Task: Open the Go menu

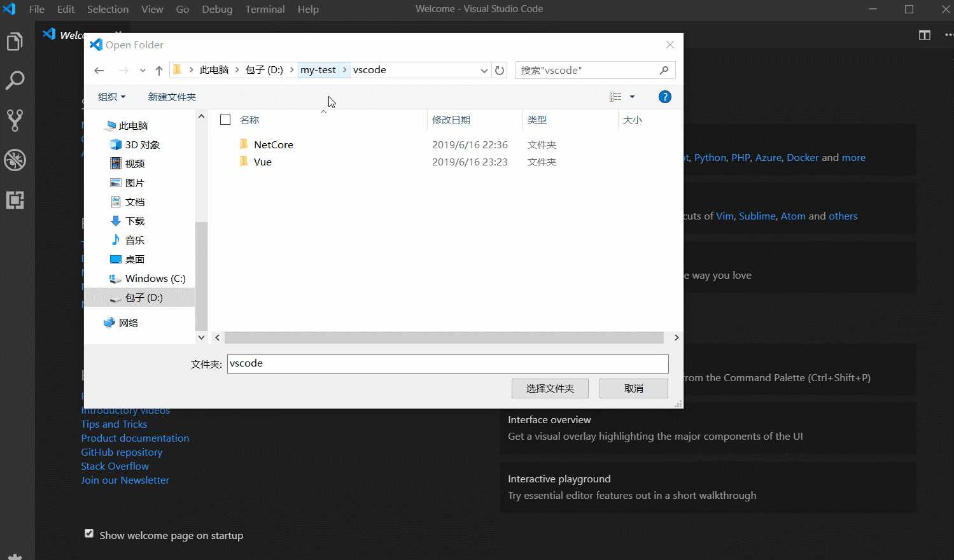Action: tap(183, 9)
